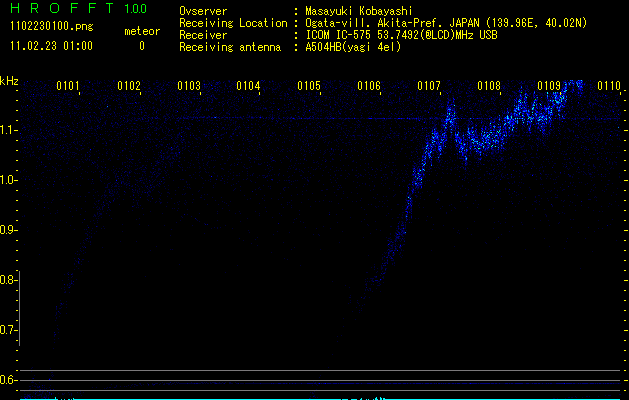Click the Receiving antenna label
Screen dimensions: 629x400
pos(230,47)
